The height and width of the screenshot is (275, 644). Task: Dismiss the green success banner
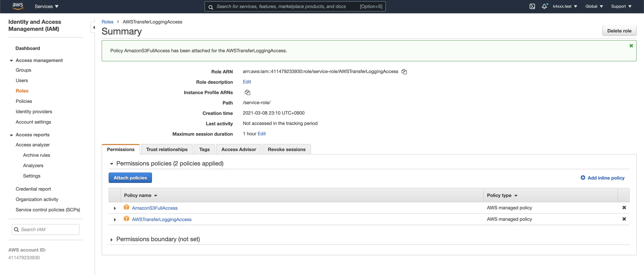coord(631,46)
